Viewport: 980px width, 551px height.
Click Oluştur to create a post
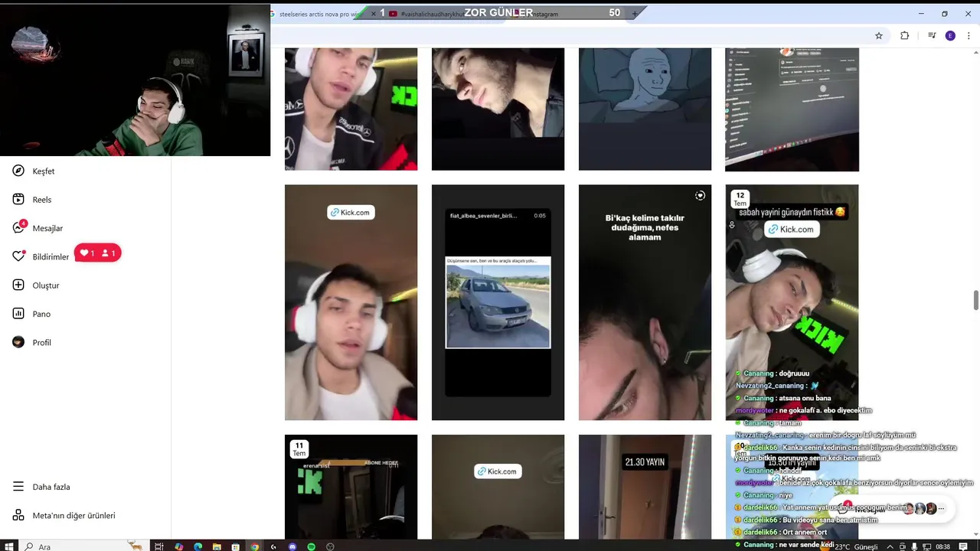point(36,285)
